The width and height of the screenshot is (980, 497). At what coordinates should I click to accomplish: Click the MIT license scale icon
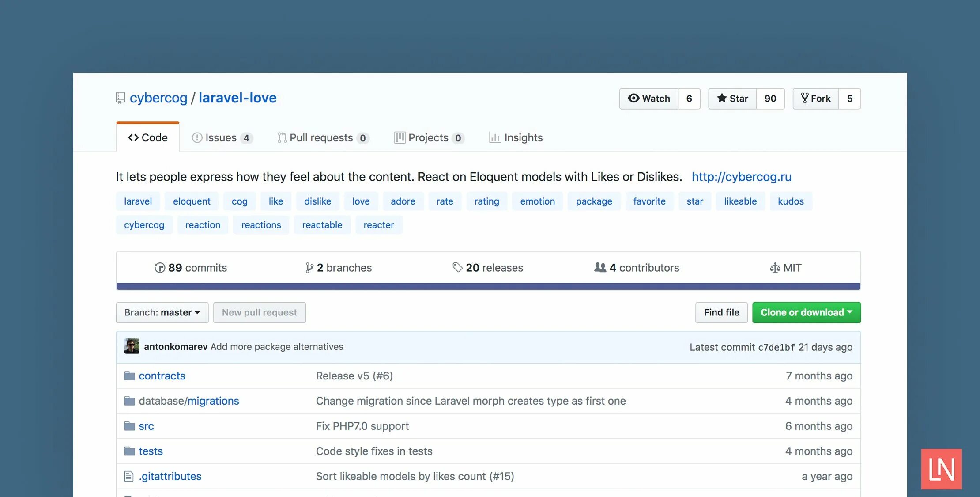point(775,268)
